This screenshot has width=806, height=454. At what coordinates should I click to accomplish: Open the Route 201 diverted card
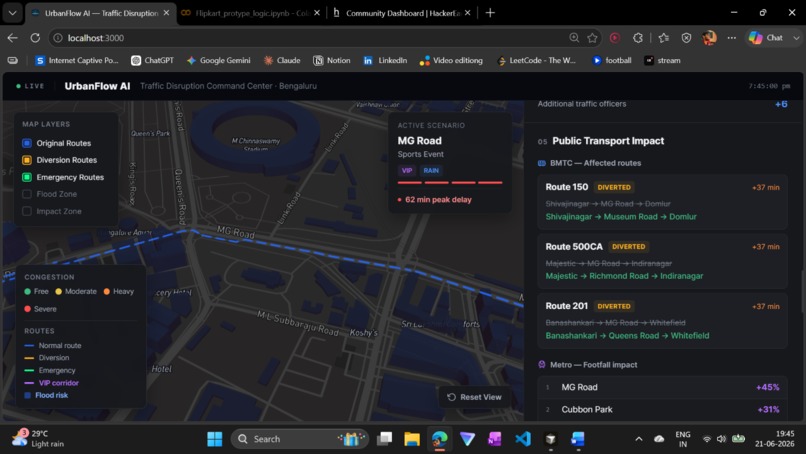662,320
